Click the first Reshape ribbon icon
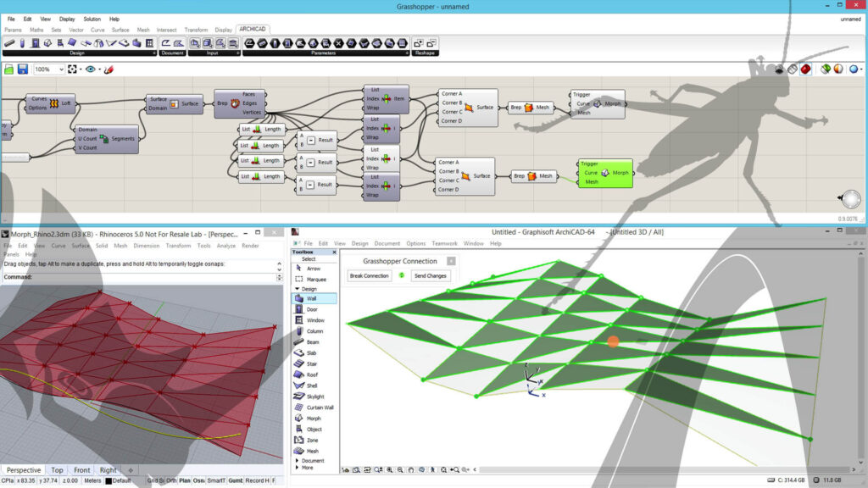Image resolution: width=868 pixels, height=488 pixels. (419, 43)
